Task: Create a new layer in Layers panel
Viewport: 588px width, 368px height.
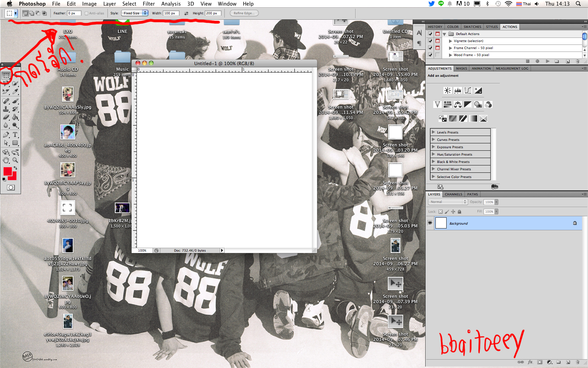Action: 568,362
